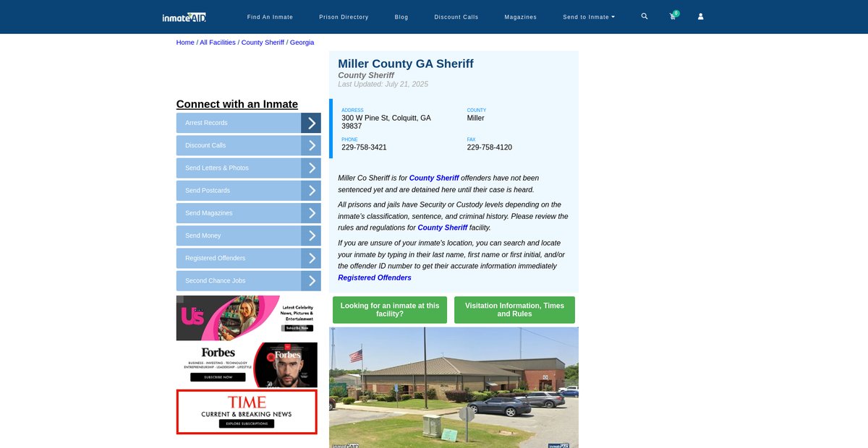868x448 pixels.
Task: Click the InmateAid logo
Action: click(x=184, y=17)
